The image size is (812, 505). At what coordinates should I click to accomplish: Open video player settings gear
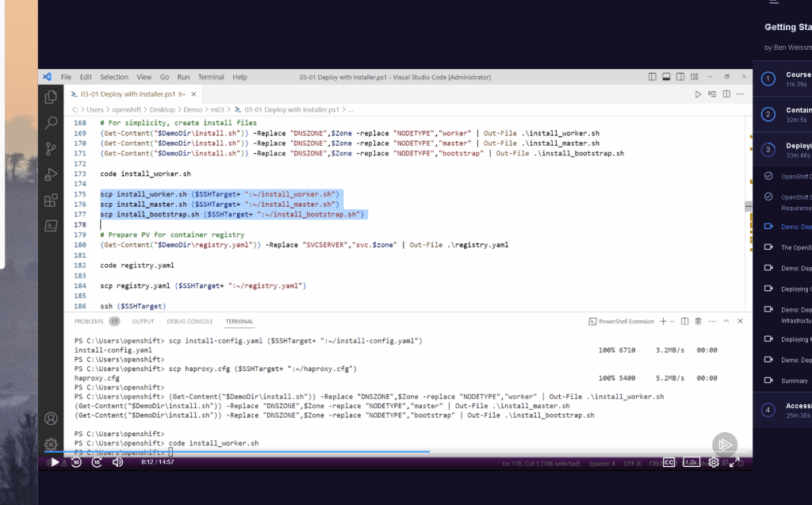[714, 462]
